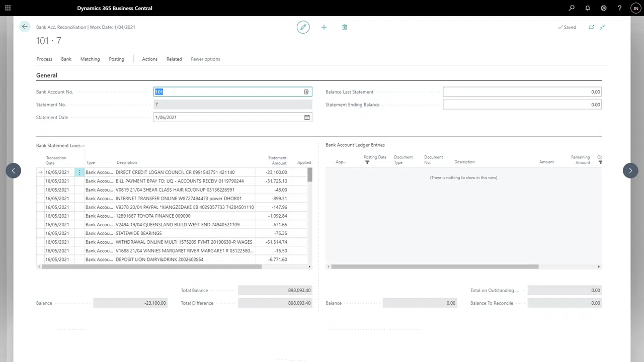Open the Process menu
The width and height of the screenshot is (644, 362).
click(44, 59)
